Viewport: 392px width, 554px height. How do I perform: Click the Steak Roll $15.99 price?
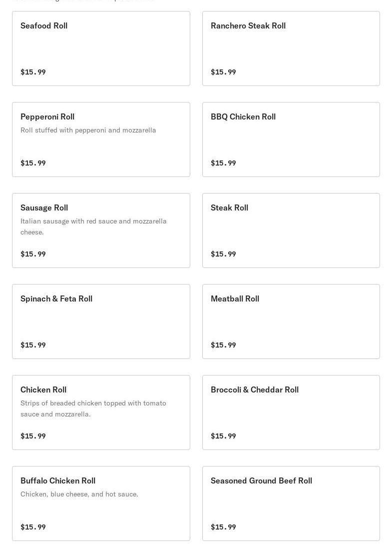click(x=223, y=254)
